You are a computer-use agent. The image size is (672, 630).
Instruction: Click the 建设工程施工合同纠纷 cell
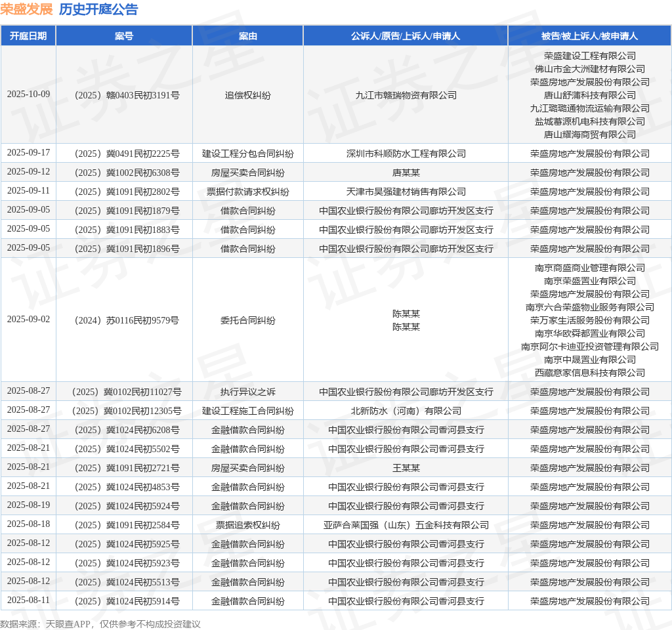pos(247,411)
